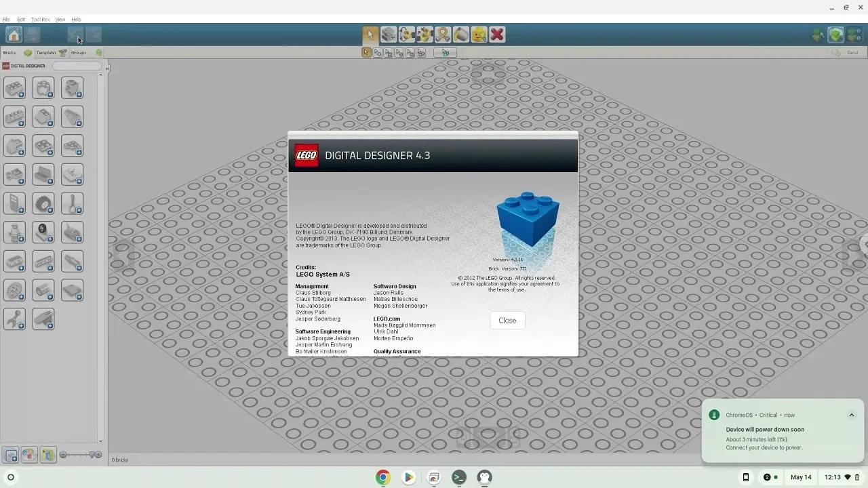Screen dimensions: 868x488
Task: Open the Terminal app from the shelf
Action: point(459,477)
